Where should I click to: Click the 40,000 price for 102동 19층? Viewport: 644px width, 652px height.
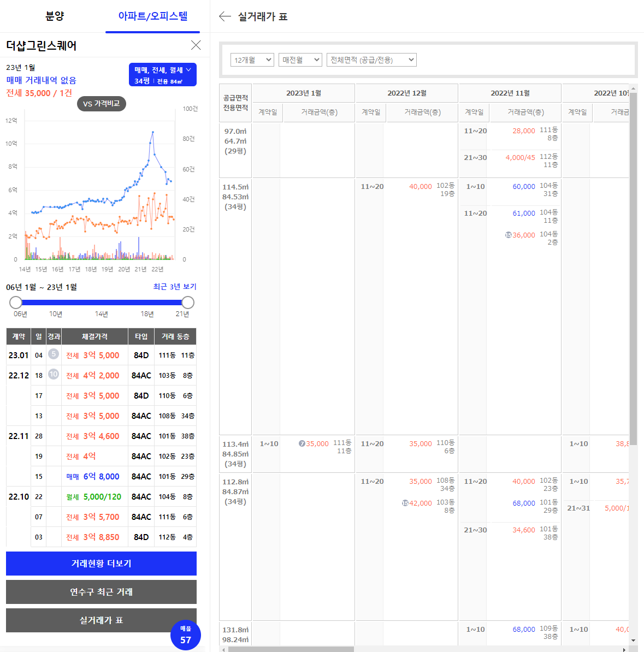coord(420,186)
